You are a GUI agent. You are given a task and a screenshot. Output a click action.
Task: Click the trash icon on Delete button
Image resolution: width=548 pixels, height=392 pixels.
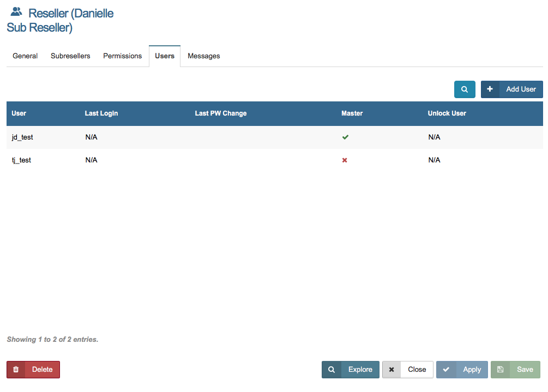[x=16, y=370]
